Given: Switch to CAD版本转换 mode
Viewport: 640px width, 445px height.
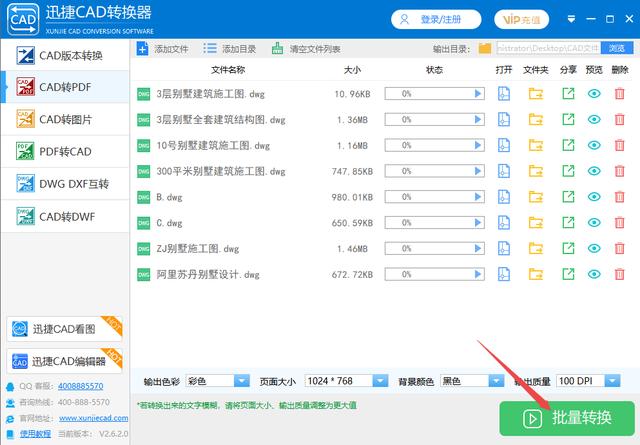Looking at the screenshot, I should pos(65,55).
